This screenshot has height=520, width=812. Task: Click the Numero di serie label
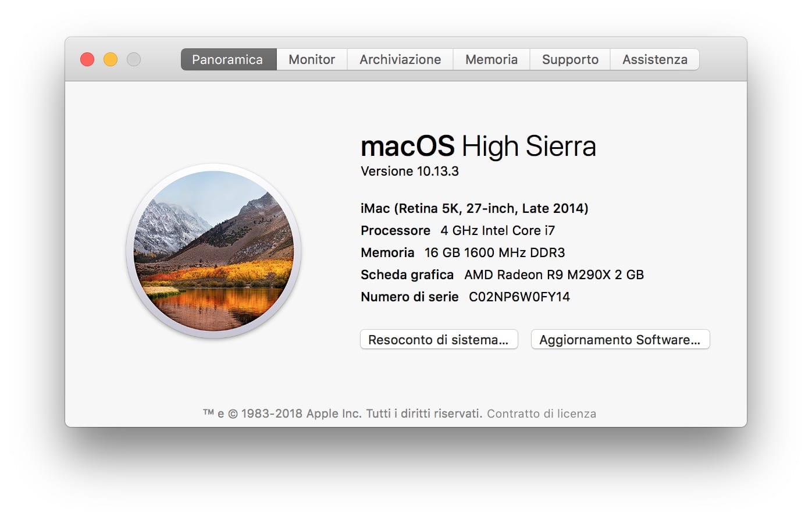click(409, 297)
